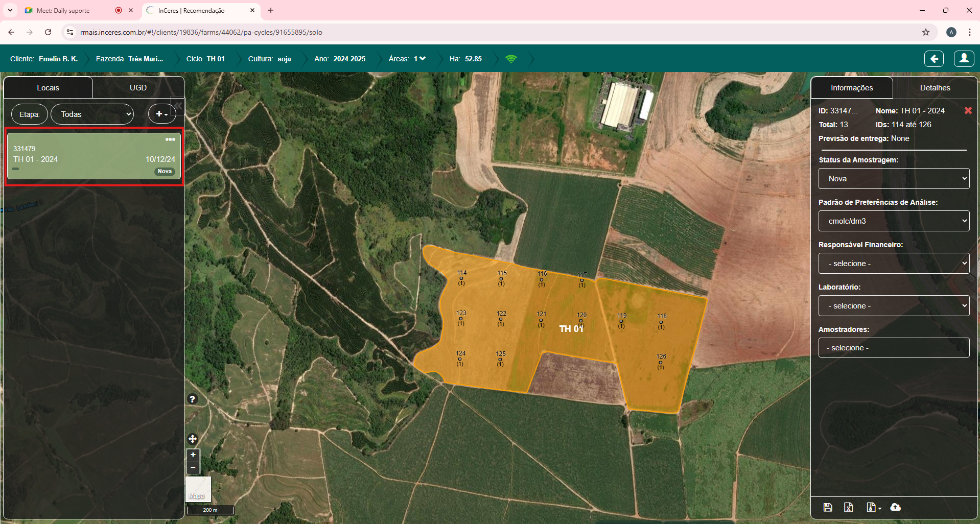Click the address bar URL

click(x=201, y=32)
